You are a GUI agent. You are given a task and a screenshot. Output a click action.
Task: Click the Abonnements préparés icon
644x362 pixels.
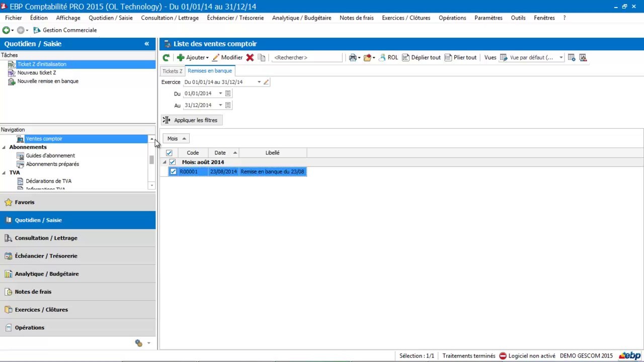(x=20, y=164)
